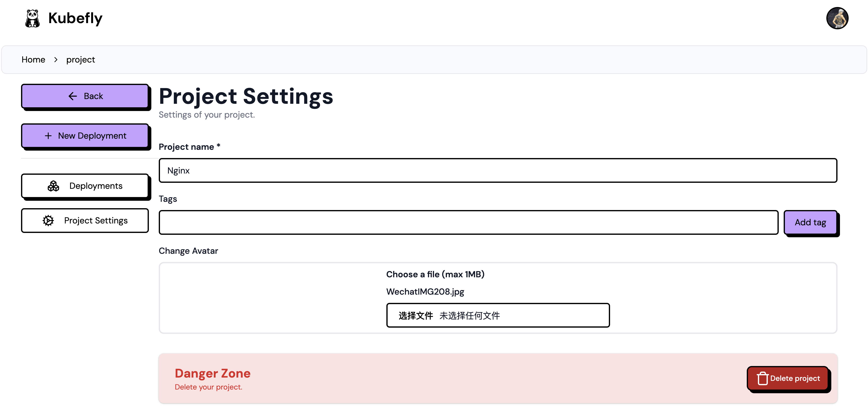
Task: Go to Home in the breadcrumb
Action: click(33, 60)
